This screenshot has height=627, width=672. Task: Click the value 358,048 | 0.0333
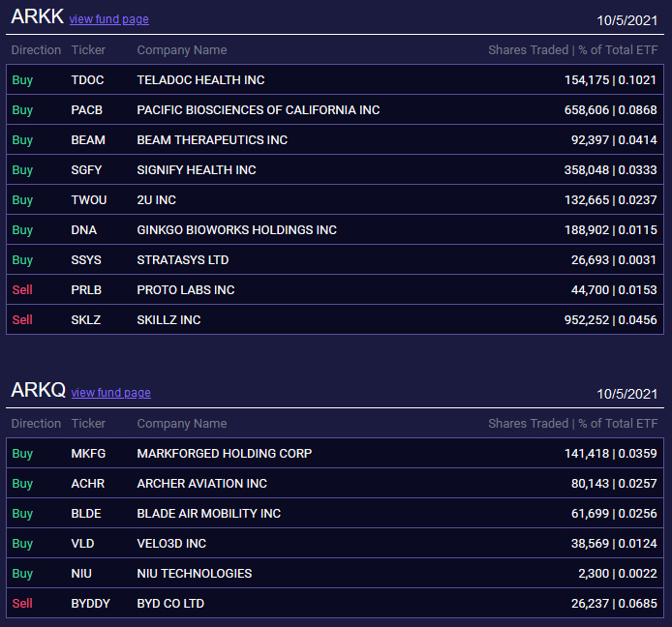click(x=610, y=170)
